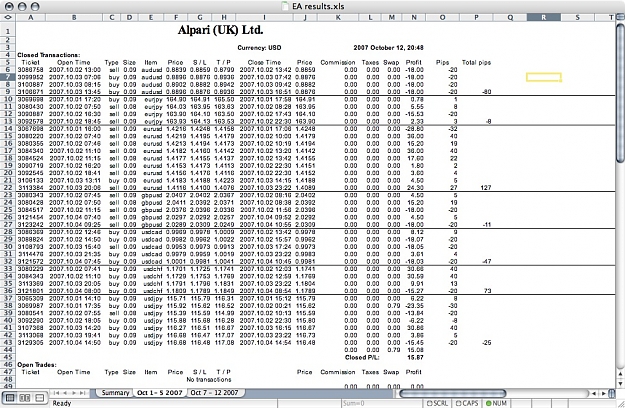Screen dimensions: 625x408
Task: Click ticket 3086758 cell
Action: pos(31,70)
